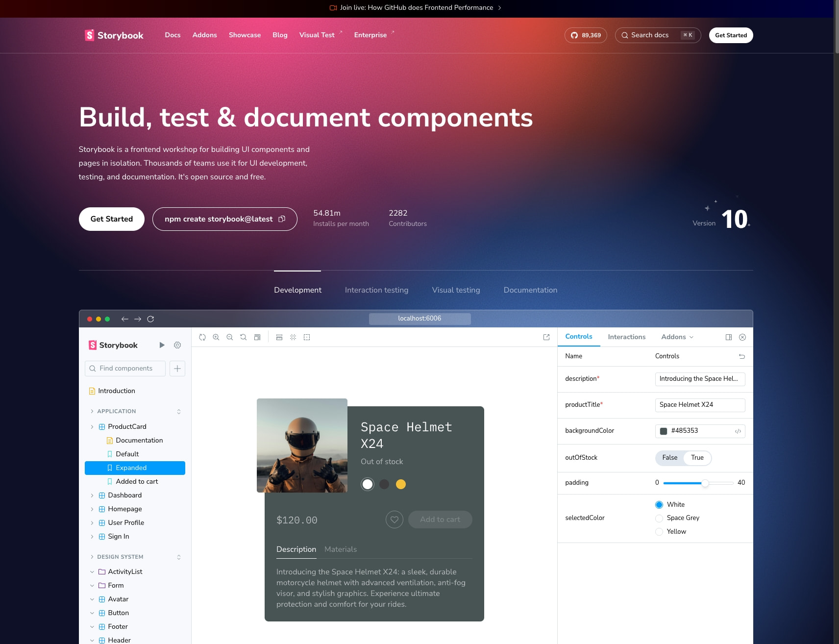Open GitHub stars count 89,369

(586, 35)
